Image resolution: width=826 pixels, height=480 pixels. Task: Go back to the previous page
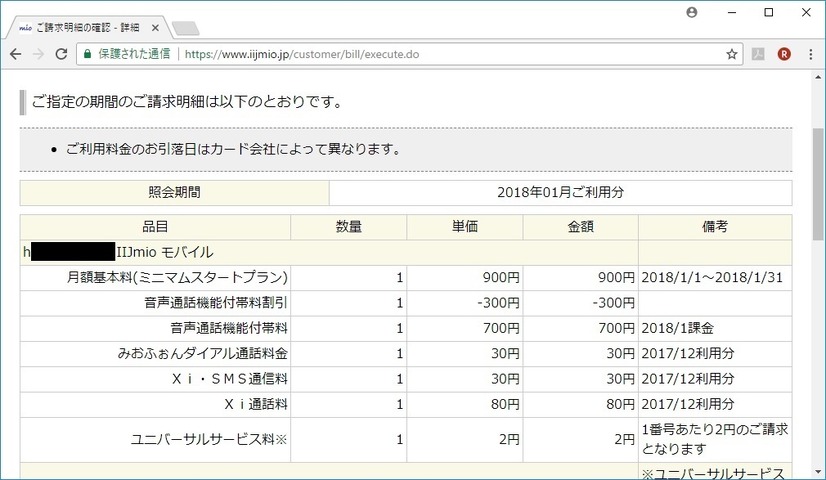pos(16,54)
